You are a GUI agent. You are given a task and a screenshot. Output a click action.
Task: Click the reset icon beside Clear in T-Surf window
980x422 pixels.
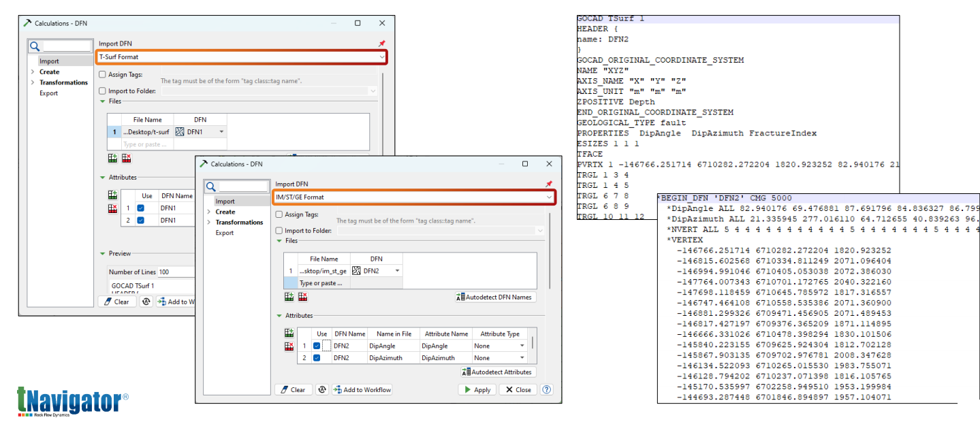click(x=146, y=302)
